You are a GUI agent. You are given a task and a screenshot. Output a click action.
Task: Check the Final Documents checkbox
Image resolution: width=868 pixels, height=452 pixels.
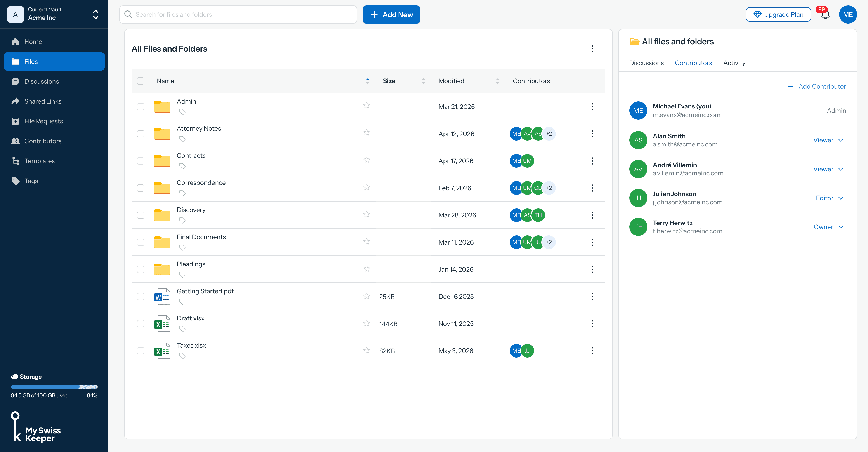click(x=141, y=242)
